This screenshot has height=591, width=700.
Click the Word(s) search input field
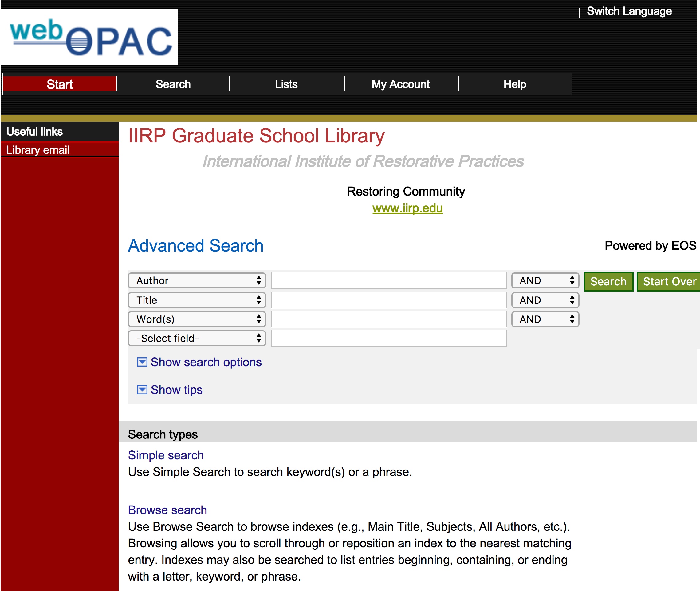(x=389, y=319)
